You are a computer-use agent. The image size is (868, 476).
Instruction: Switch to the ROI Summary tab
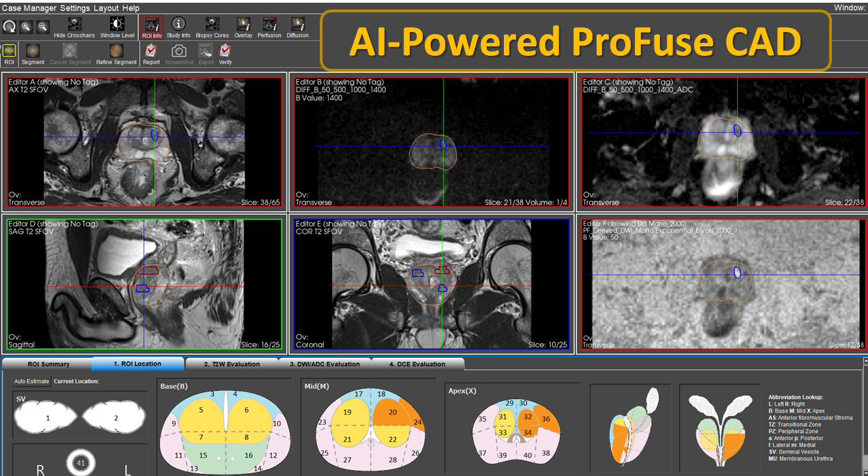(48, 364)
